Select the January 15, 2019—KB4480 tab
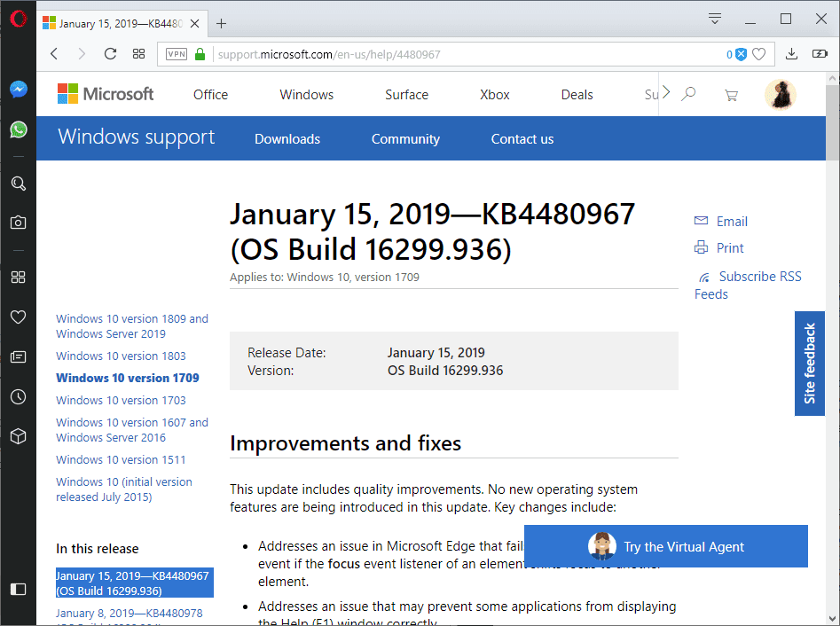 click(121, 24)
